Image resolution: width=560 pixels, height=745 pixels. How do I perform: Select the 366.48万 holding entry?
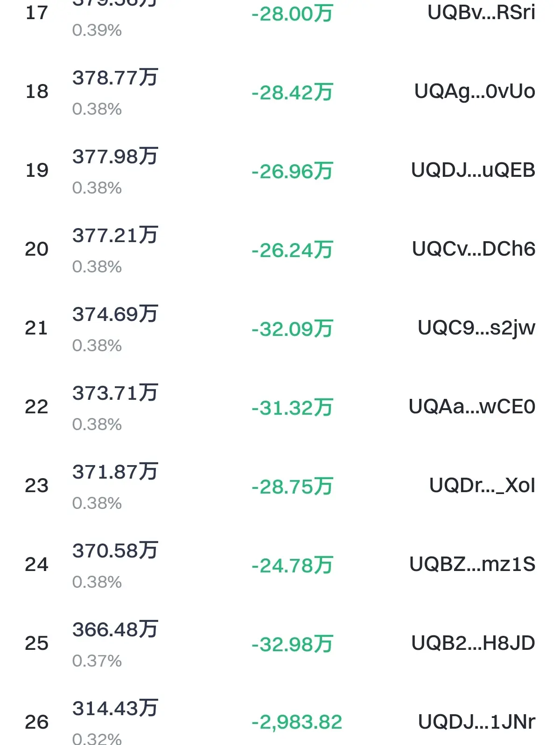[115, 630]
